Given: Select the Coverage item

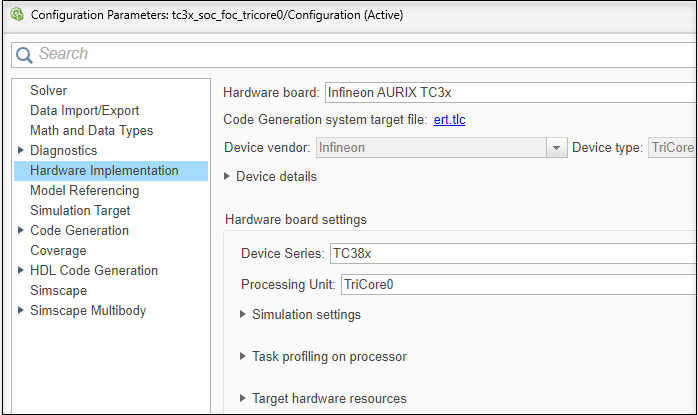Looking at the screenshot, I should pyautogui.click(x=58, y=251).
